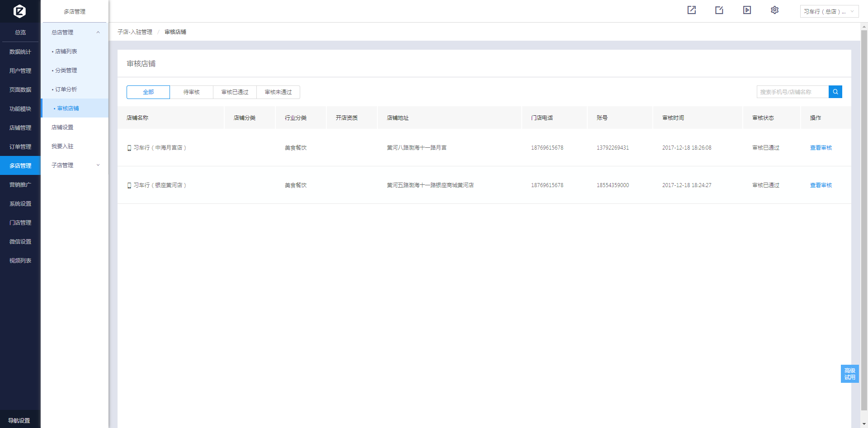Go to 店铺列表 in the sidebar
The width and height of the screenshot is (868, 428).
tap(66, 52)
